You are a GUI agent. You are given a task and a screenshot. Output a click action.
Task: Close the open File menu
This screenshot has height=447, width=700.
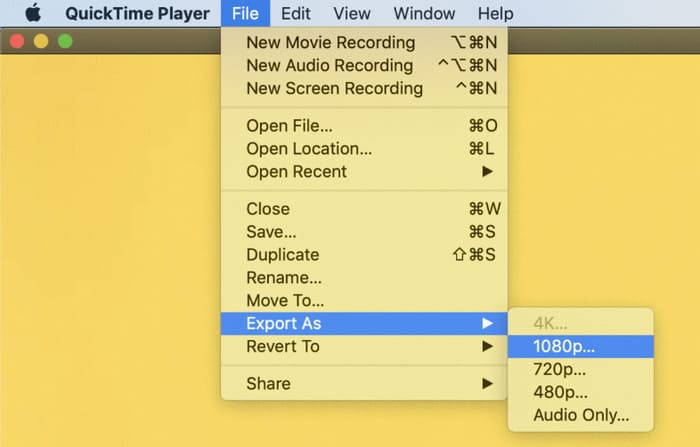pyautogui.click(x=245, y=13)
